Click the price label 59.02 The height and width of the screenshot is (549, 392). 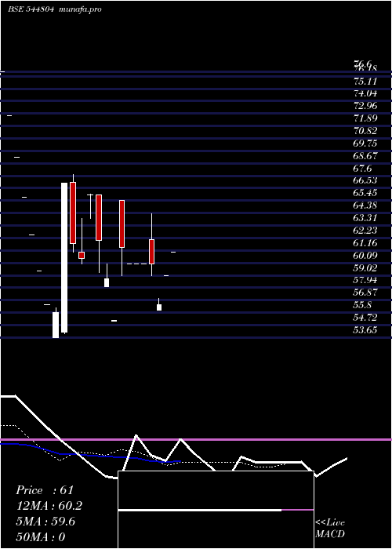[365, 268]
